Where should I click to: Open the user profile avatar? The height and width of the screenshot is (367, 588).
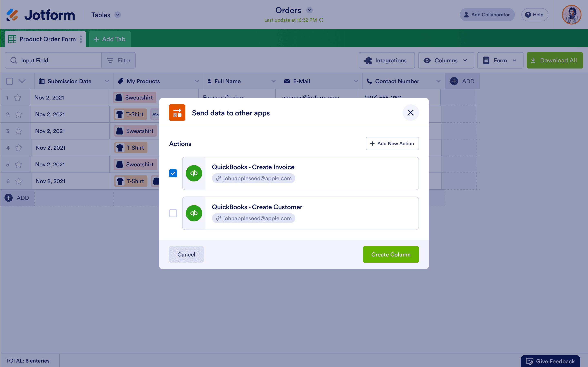click(571, 15)
